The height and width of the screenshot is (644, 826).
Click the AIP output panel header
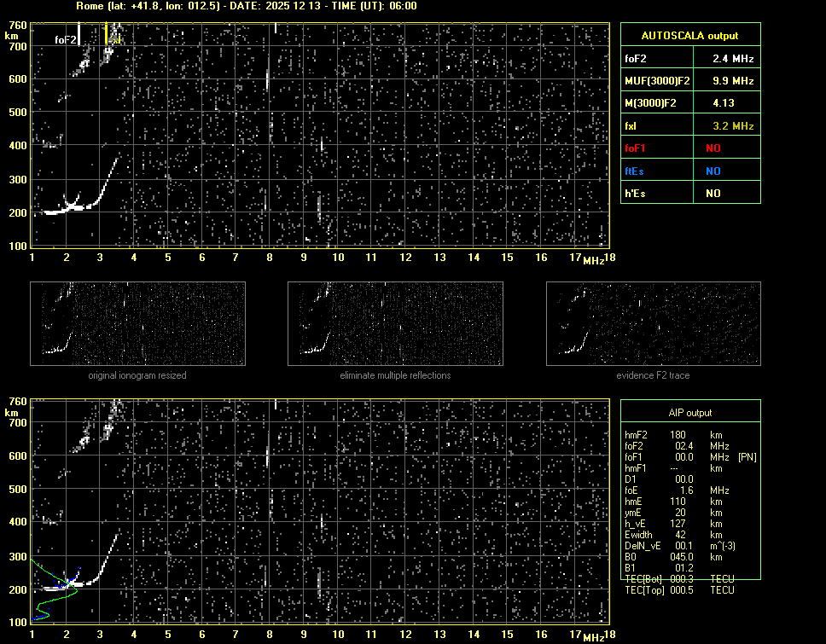(x=689, y=413)
